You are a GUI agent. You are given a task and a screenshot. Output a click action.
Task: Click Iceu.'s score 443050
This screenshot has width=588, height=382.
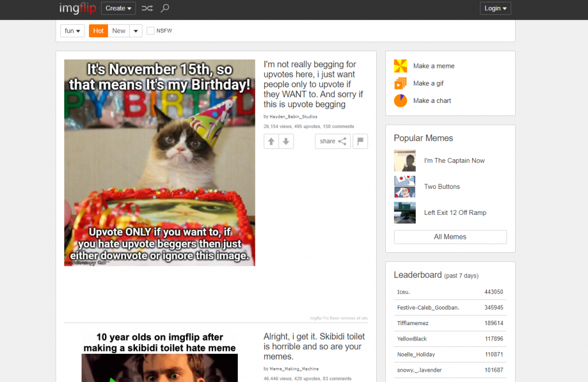pos(493,292)
